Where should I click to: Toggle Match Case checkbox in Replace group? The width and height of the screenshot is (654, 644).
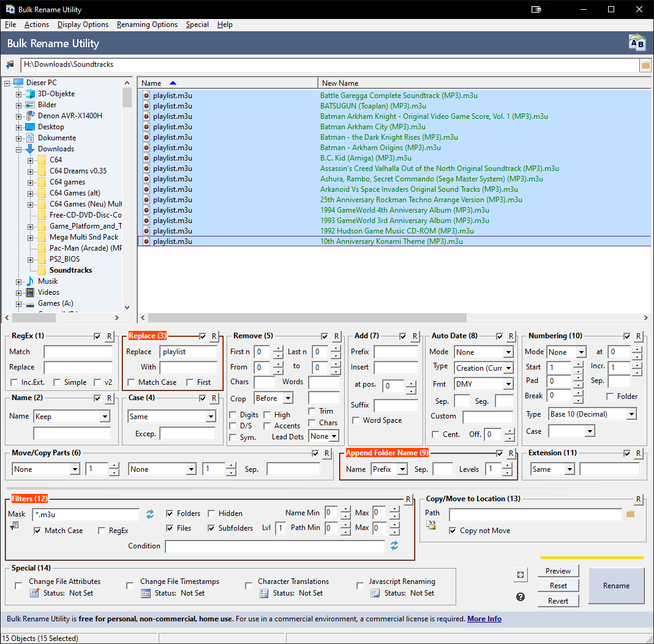131,382
